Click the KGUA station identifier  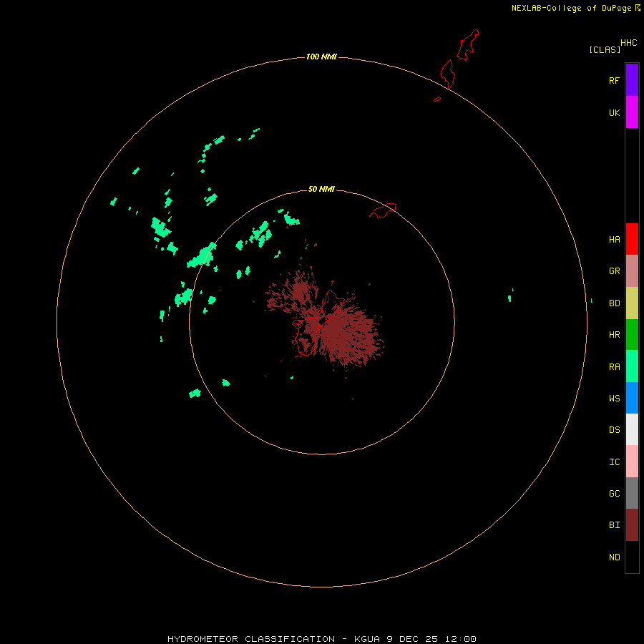[x=368, y=639]
